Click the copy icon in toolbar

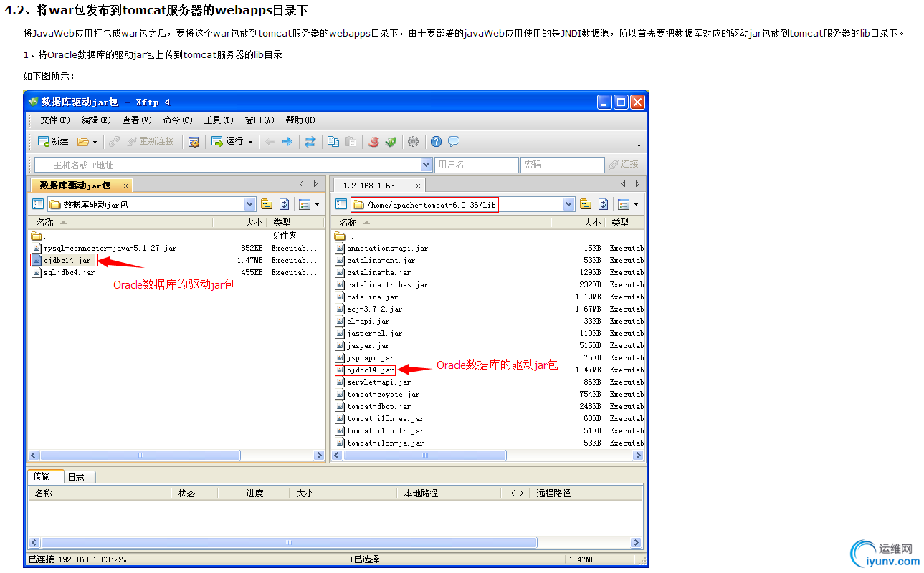[333, 141]
